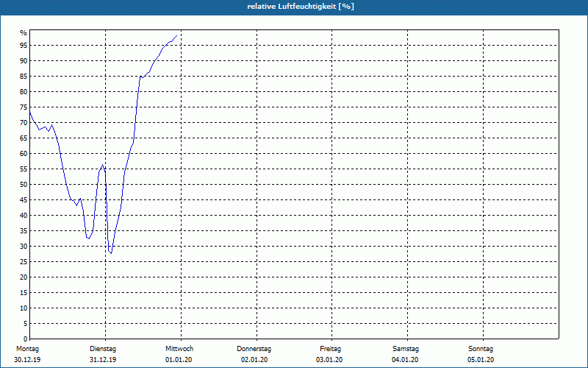Click the y-axis value 50
Image resolution: width=588 pixels, height=368 pixels.
[x=24, y=185]
